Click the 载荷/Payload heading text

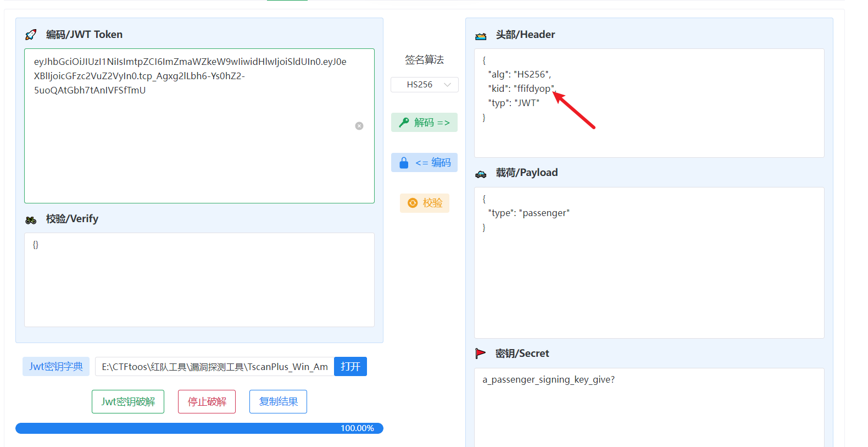click(526, 173)
